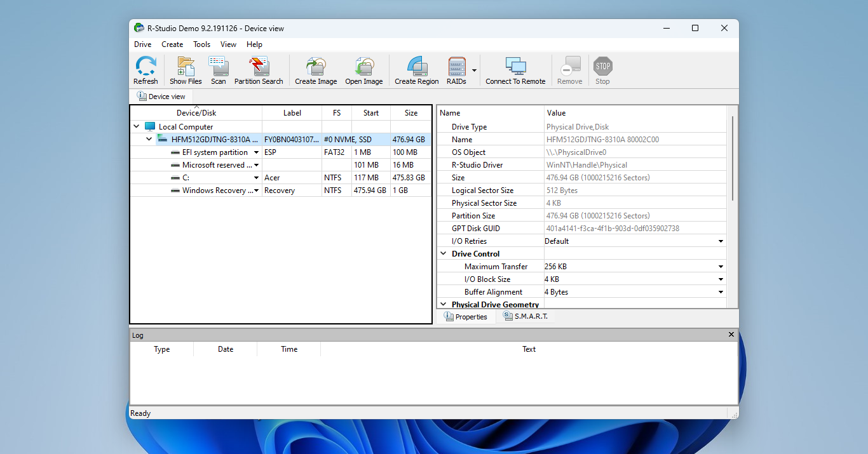Click the Physical Sector Size property row
Viewport: 868px width, 454px height.
coord(582,203)
